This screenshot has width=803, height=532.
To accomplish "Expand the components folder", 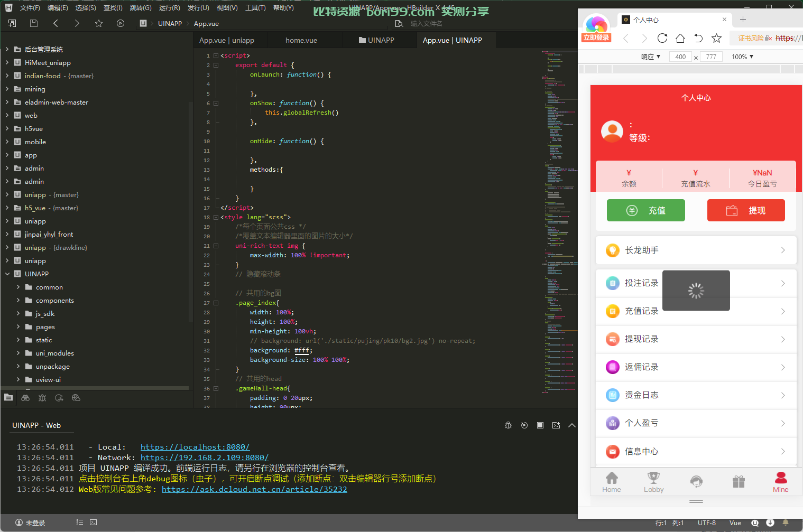I will [x=19, y=300].
